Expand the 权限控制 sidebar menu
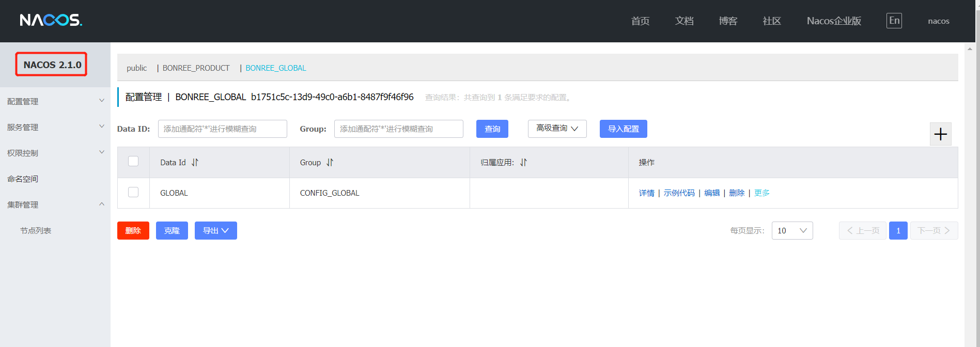The height and width of the screenshot is (347, 980). click(55, 153)
